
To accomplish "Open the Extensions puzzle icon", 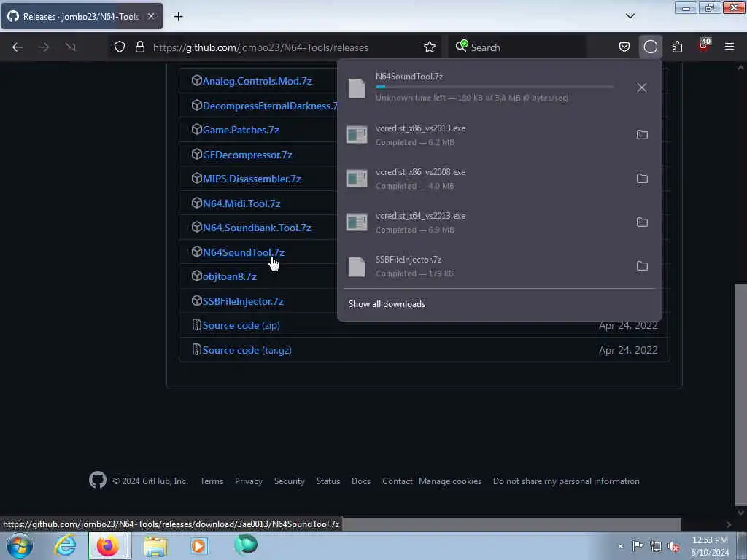I will [x=677, y=47].
